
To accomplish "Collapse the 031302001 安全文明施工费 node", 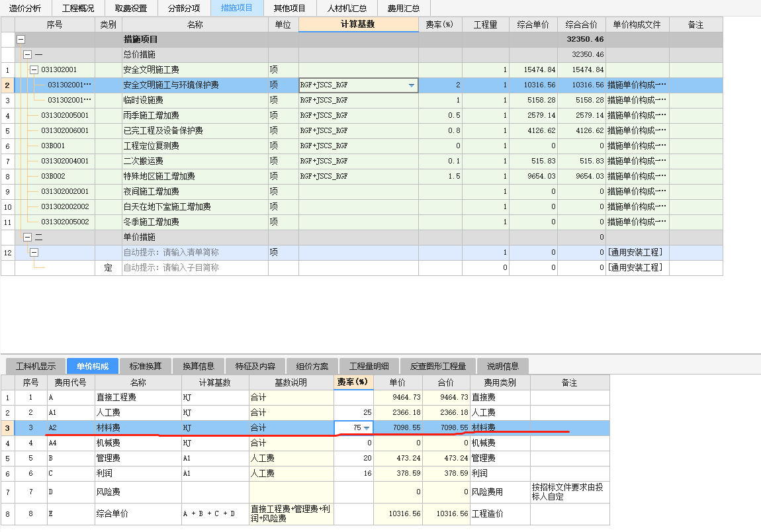I will coord(34,70).
